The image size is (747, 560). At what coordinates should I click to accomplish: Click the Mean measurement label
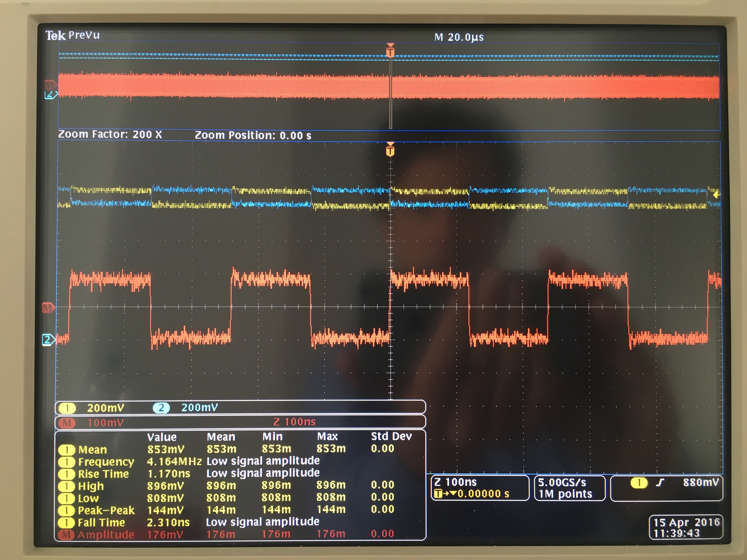pyautogui.click(x=92, y=450)
